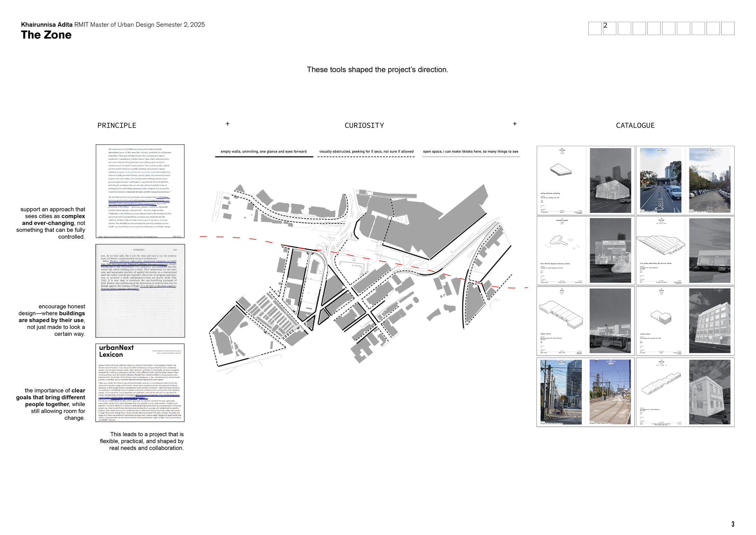Click the plus sign between Curiosity and Catalogue
756x535 pixels.
(x=515, y=124)
